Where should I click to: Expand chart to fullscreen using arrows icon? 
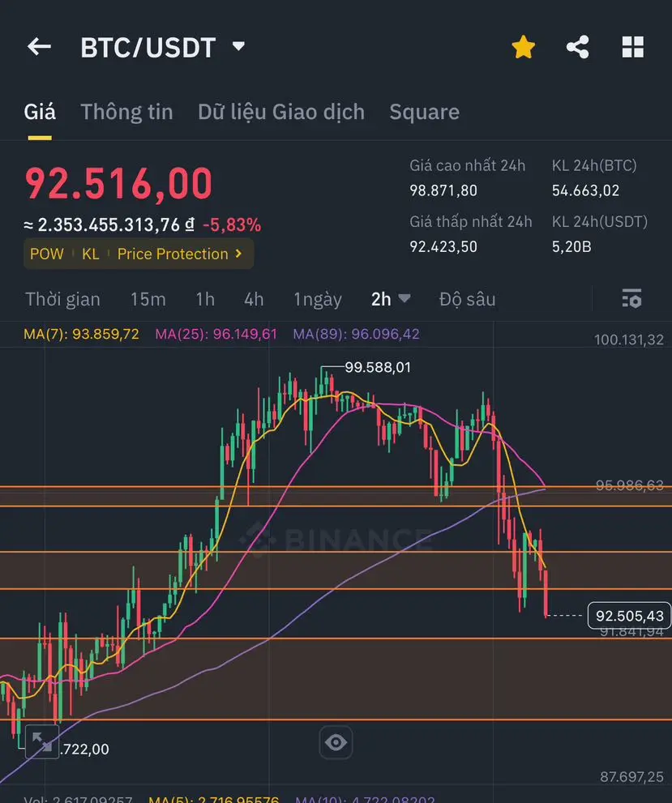click(x=42, y=741)
